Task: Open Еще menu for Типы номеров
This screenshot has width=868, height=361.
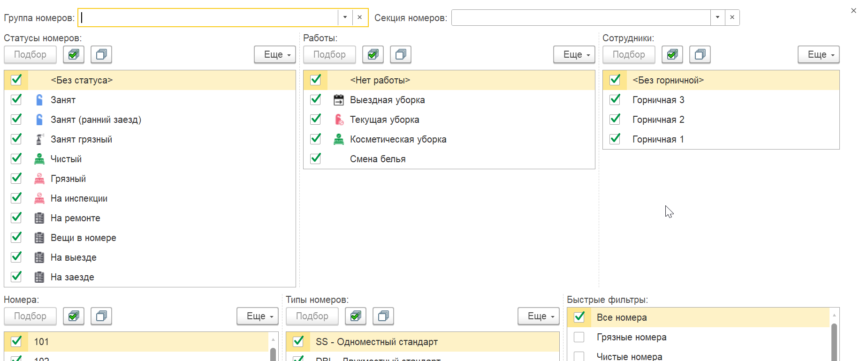Action: tap(539, 316)
